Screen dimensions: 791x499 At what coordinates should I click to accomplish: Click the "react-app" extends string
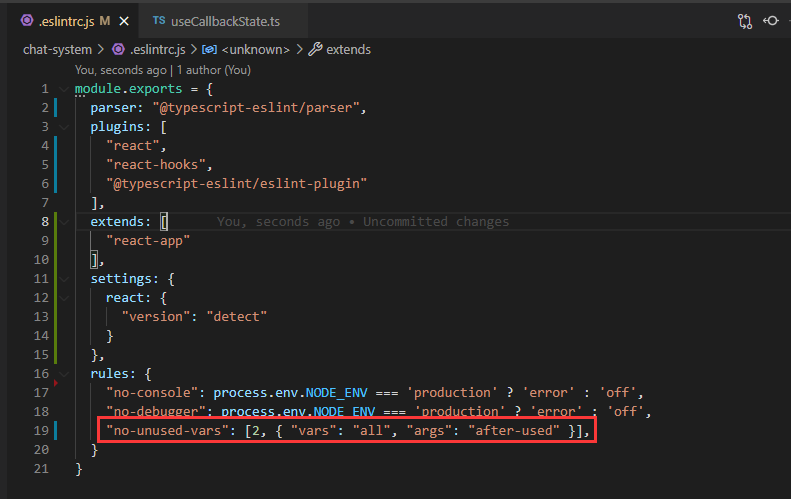(x=148, y=241)
